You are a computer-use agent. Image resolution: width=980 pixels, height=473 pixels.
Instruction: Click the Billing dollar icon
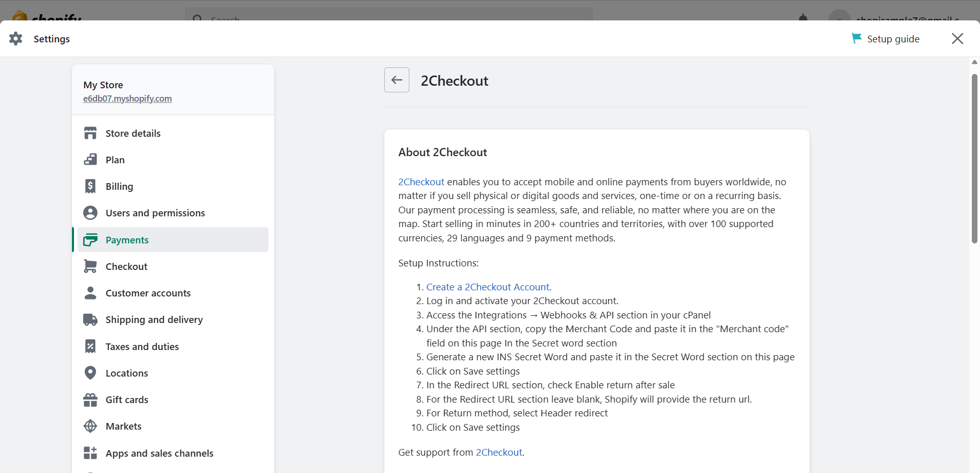90,186
